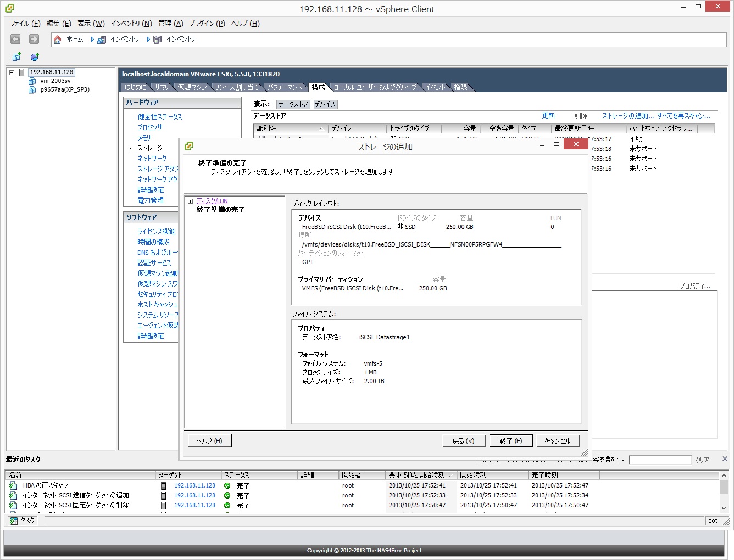The image size is (734, 560).
Task: Open the インベントリ menu
Action: pos(131,24)
